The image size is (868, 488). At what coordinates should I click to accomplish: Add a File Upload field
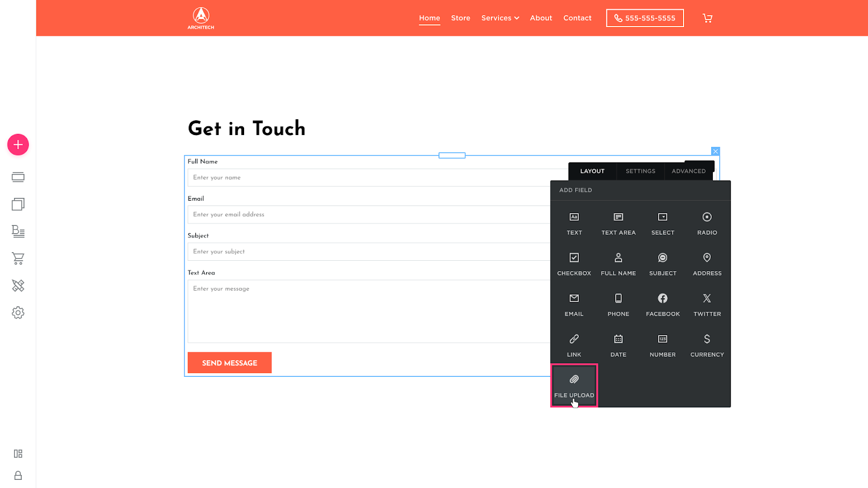pyautogui.click(x=574, y=386)
